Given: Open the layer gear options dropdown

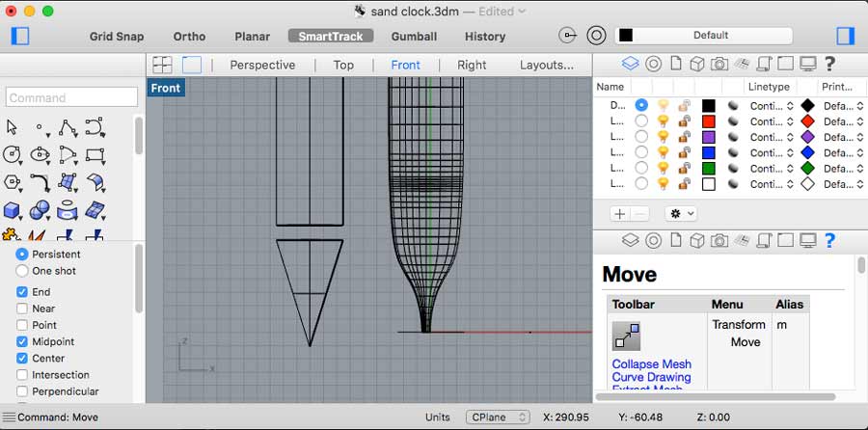Looking at the screenshot, I should click(x=683, y=213).
